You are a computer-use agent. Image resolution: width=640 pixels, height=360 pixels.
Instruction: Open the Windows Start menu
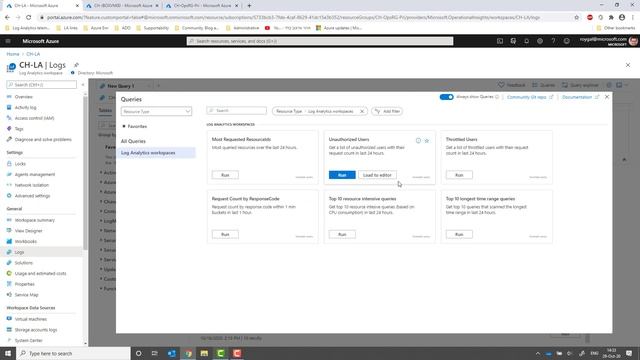tap(8, 353)
